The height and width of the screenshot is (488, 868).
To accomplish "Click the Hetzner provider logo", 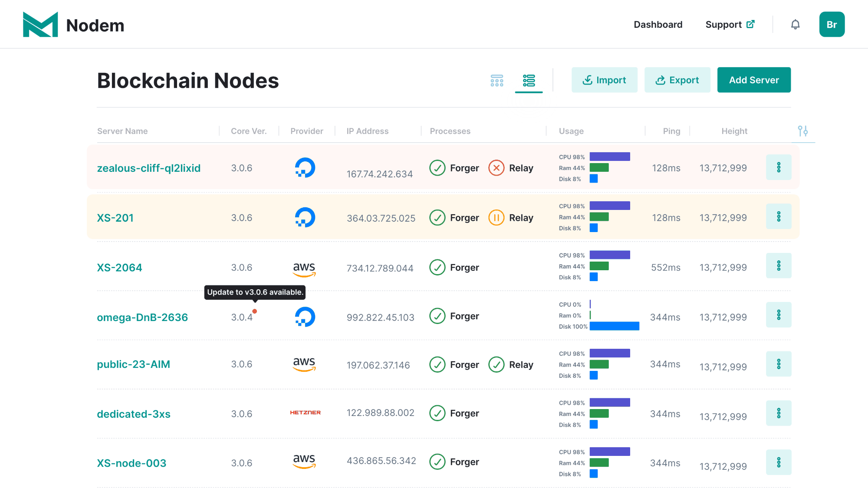I will point(305,413).
